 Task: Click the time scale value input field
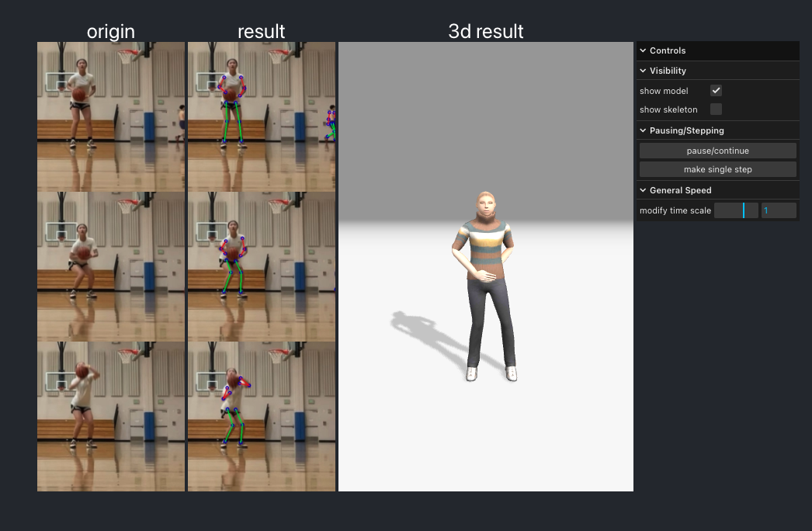tap(779, 210)
